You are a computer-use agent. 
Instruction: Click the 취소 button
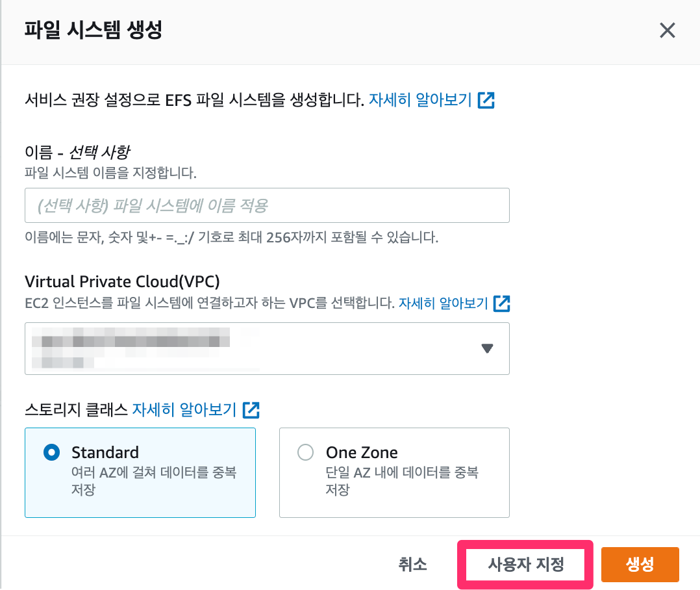coord(413,564)
